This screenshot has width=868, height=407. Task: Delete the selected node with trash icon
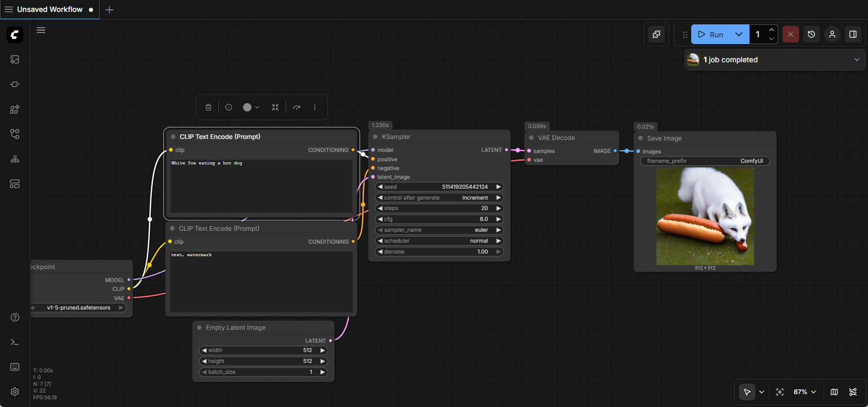(x=208, y=107)
